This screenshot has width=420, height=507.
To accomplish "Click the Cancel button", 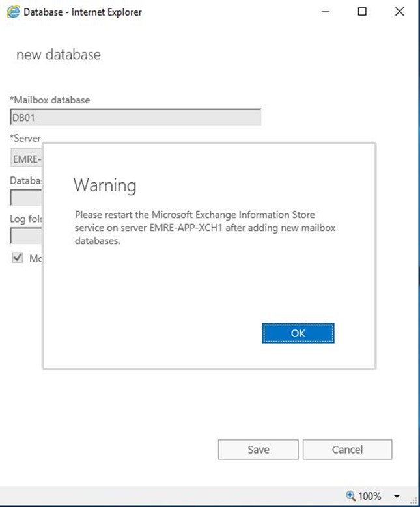I will pyautogui.click(x=347, y=450).
